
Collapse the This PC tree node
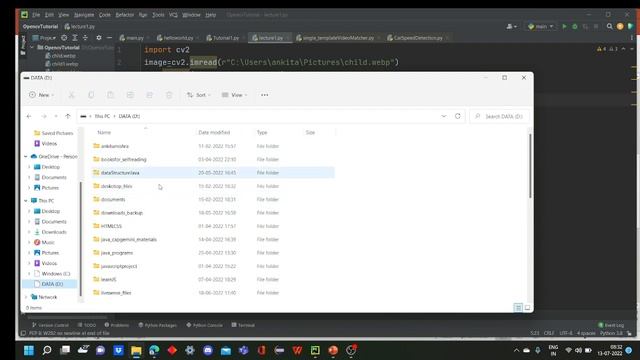26,200
